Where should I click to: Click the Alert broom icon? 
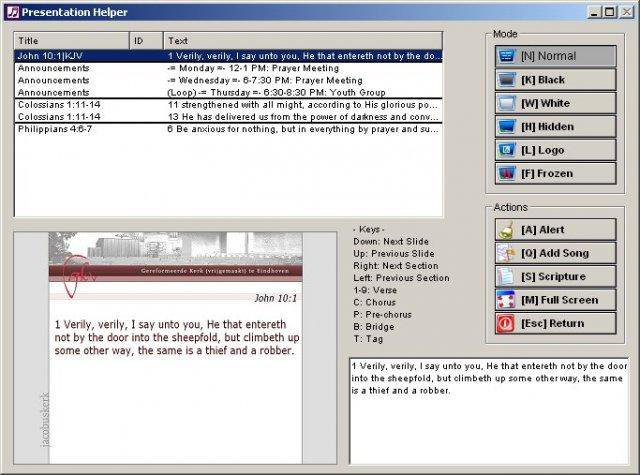(x=507, y=229)
